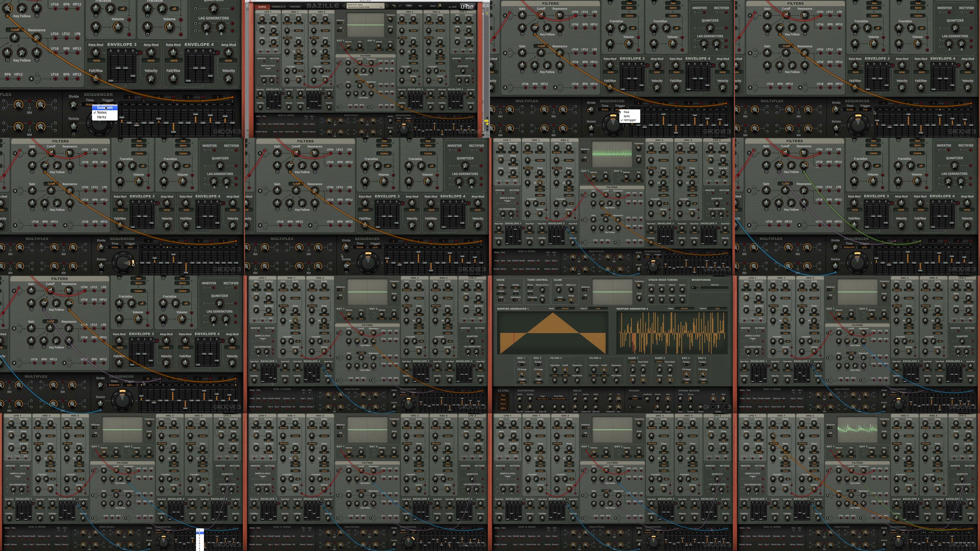The height and width of the screenshot is (551, 980).
Task: Open the TWEAKS & FX tab
Action: coord(279,7)
